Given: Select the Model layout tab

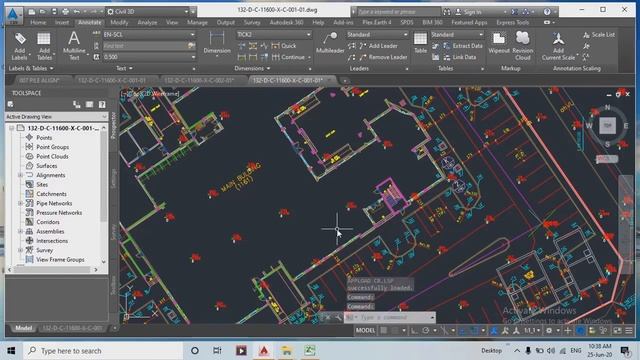Looking at the screenshot, I should [23, 328].
